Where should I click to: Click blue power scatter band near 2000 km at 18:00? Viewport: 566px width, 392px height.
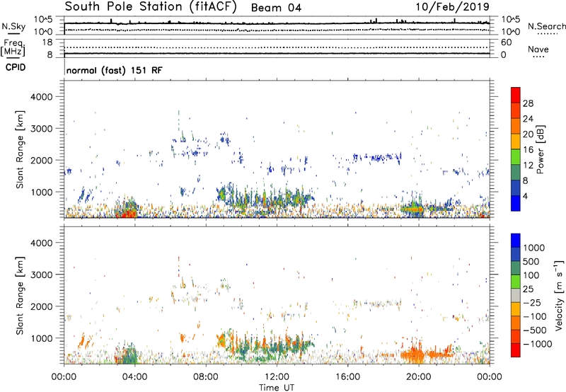377,157
